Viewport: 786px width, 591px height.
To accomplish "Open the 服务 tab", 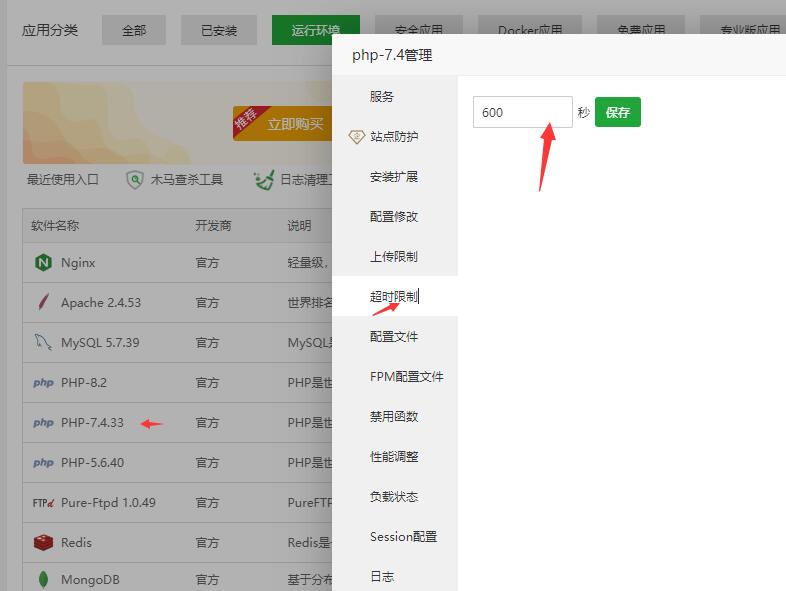I will point(395,96).
